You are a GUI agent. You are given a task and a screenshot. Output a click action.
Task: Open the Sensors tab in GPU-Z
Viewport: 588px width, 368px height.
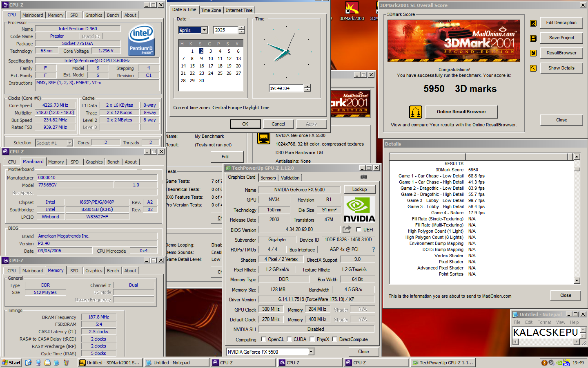coord(268,178)
